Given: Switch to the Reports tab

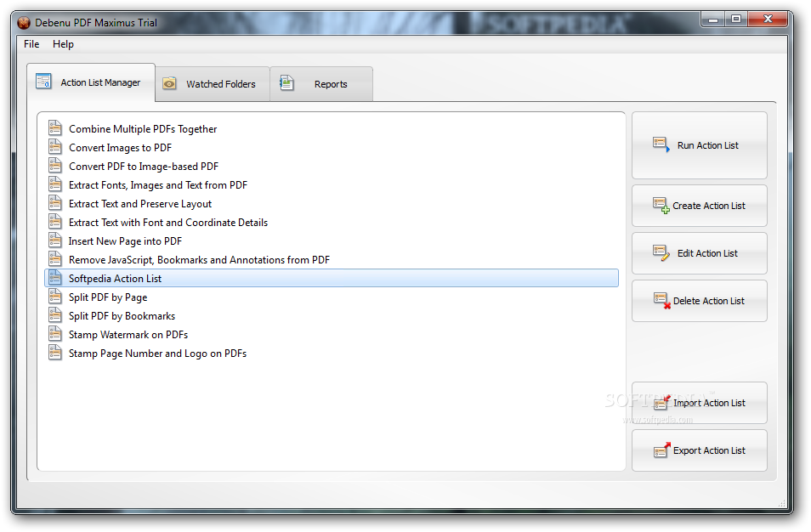Looking at the screenshot, I should (x=321, y=84).
